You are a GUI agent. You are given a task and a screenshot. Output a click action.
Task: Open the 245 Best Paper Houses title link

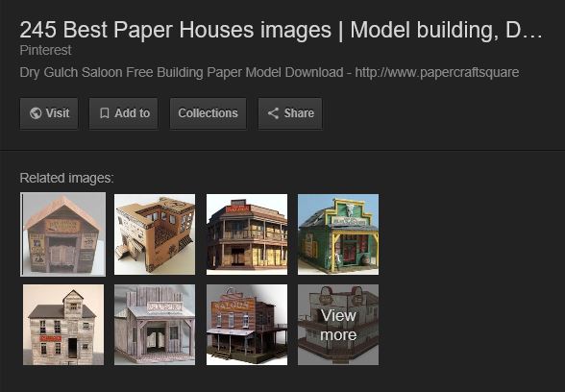[281, 30]
